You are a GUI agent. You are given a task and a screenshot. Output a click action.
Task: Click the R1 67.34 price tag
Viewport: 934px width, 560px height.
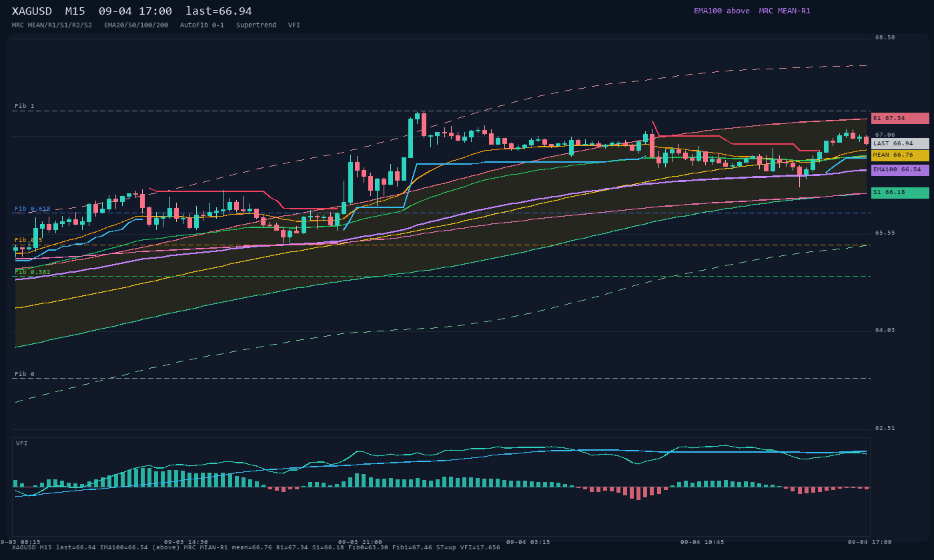click(x=900, y=118)
